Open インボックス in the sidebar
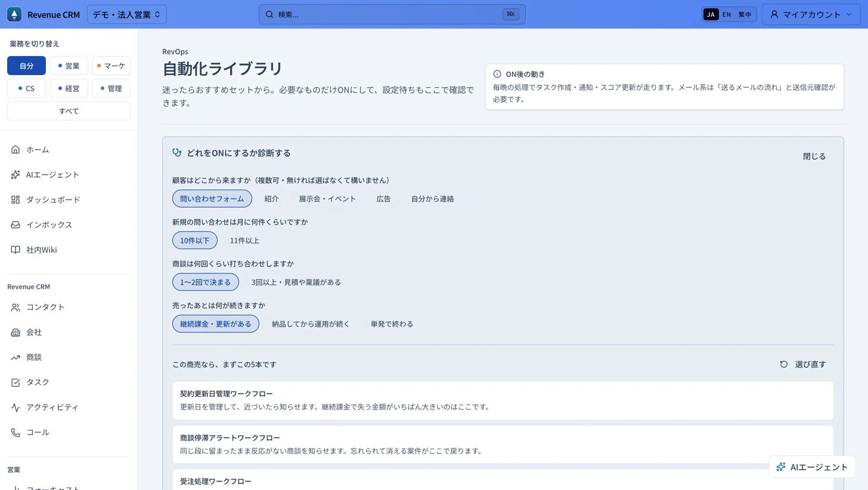 tap(69, 225)
